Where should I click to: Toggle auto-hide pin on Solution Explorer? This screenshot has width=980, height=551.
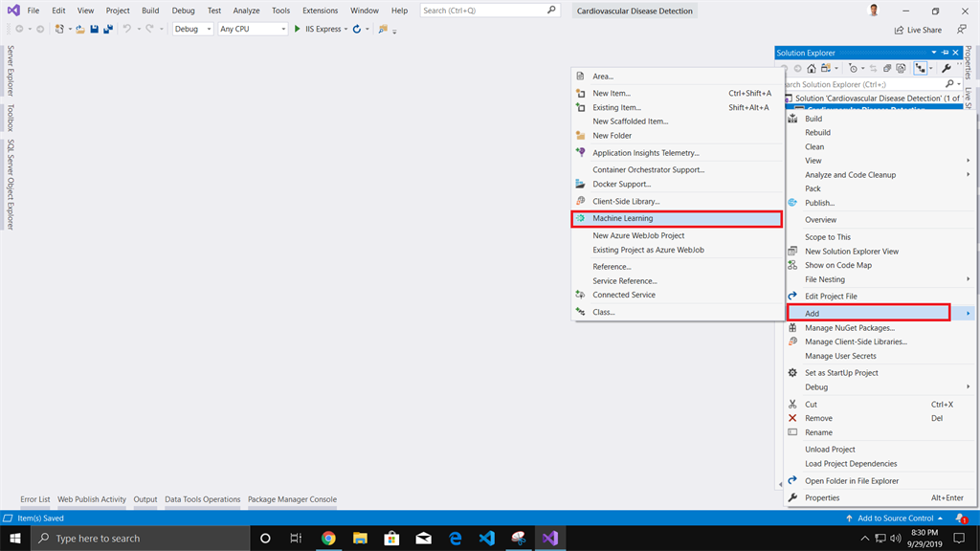945,53
